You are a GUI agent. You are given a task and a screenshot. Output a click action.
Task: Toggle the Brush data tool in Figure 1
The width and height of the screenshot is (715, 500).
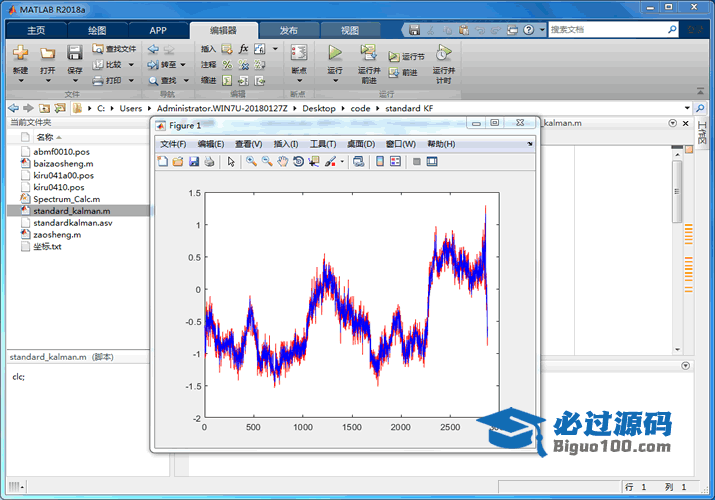[x=331, y=161]
